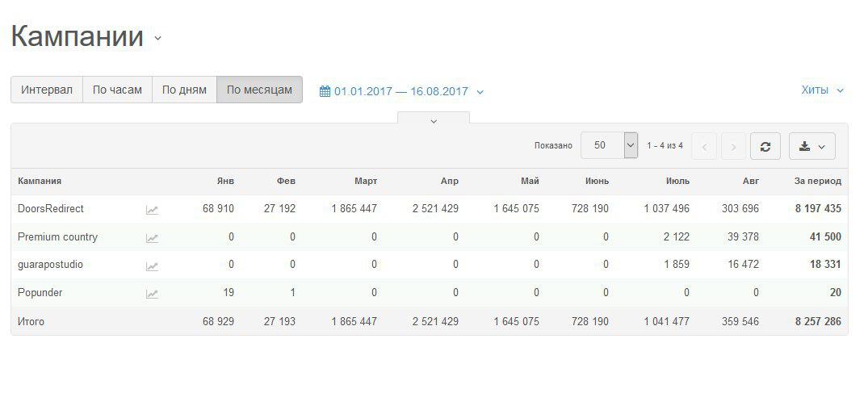This screenshot has height=393, width=868.
Task: Select Popunder January value 19
Action: (229, 292)
